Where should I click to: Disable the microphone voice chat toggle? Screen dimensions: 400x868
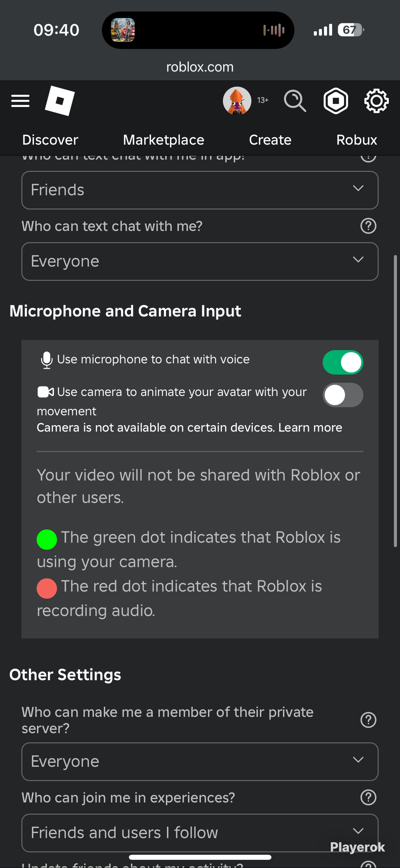click(x=343, y=362)
